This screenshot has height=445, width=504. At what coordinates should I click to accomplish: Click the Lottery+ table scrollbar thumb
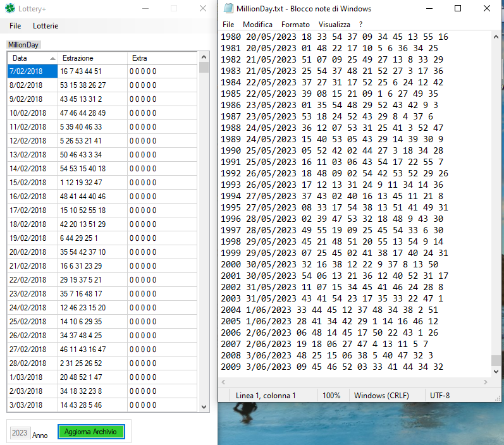point(204,67)
